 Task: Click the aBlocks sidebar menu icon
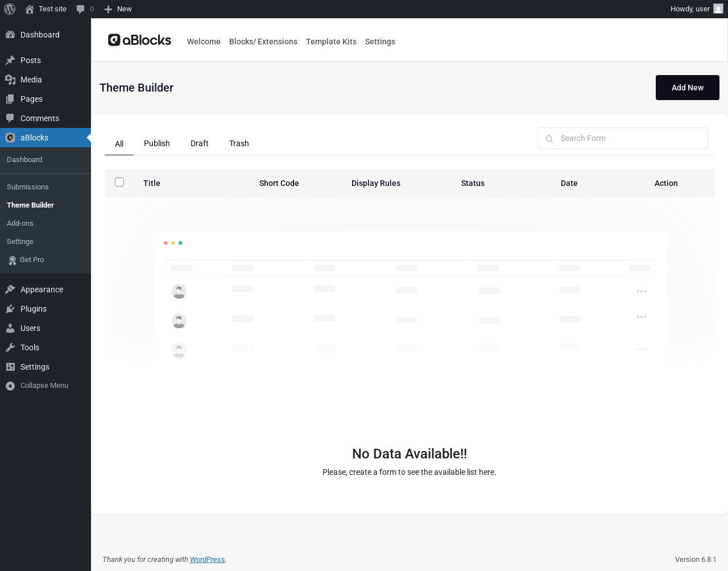coord(10,138)
